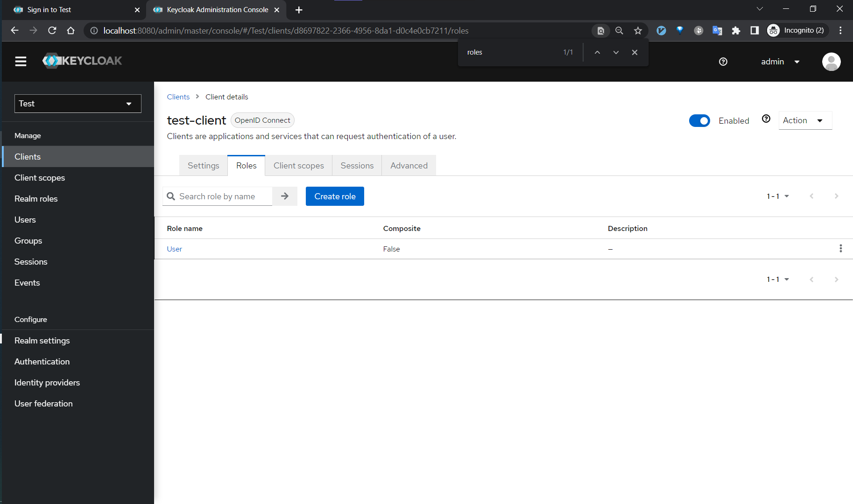Open a new browser tab
The image size is (853, 504).
tap(299, 10)
